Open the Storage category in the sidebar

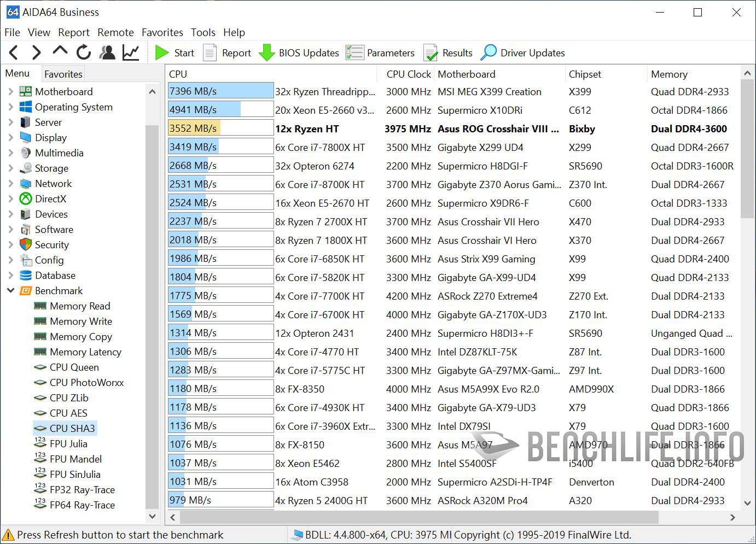[x=50, y=168]
